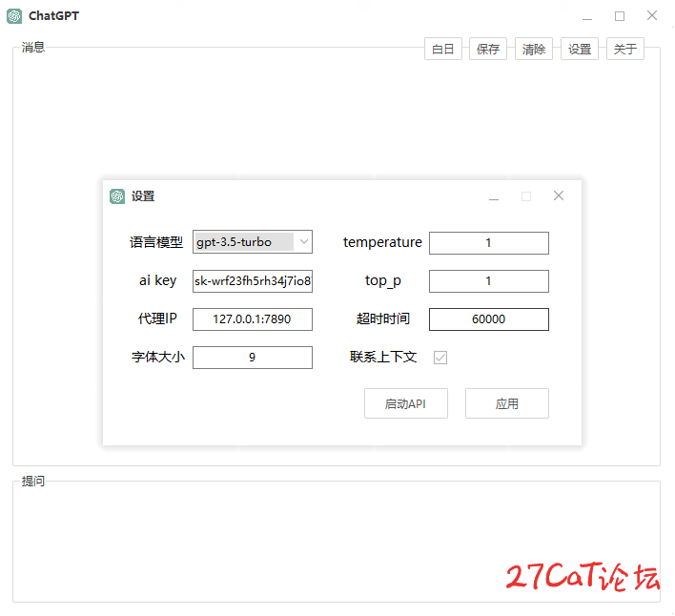The image size is (675, 616).
Task: Click the ChatGPT logo in the main title bar
Action: pyautogui.click(x=14, y=16)
